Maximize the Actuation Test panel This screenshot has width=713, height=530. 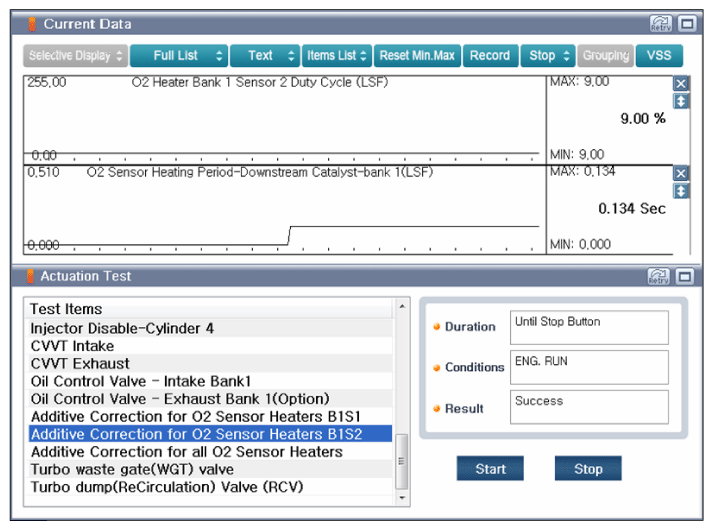coord(686,276)
